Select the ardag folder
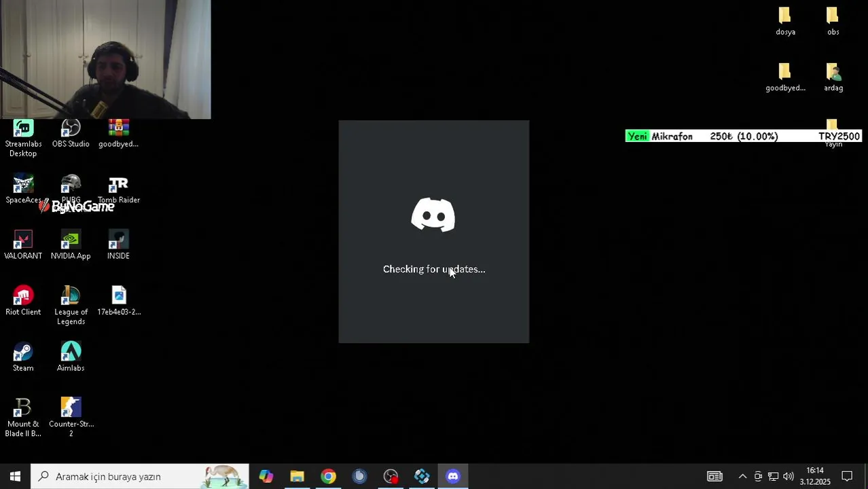 (x=833, y=77)
